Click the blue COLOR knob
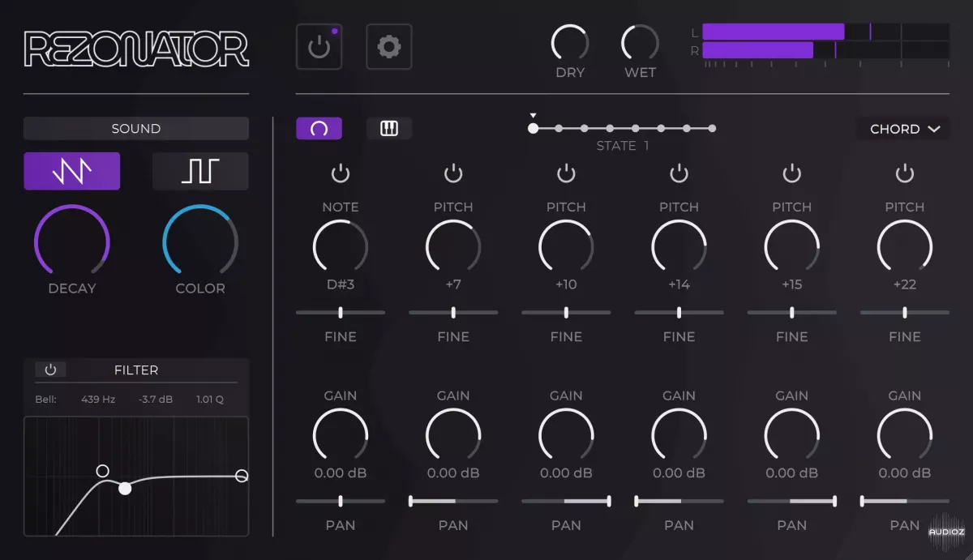This screenshot has width=973, height=560. coord(200,242)
